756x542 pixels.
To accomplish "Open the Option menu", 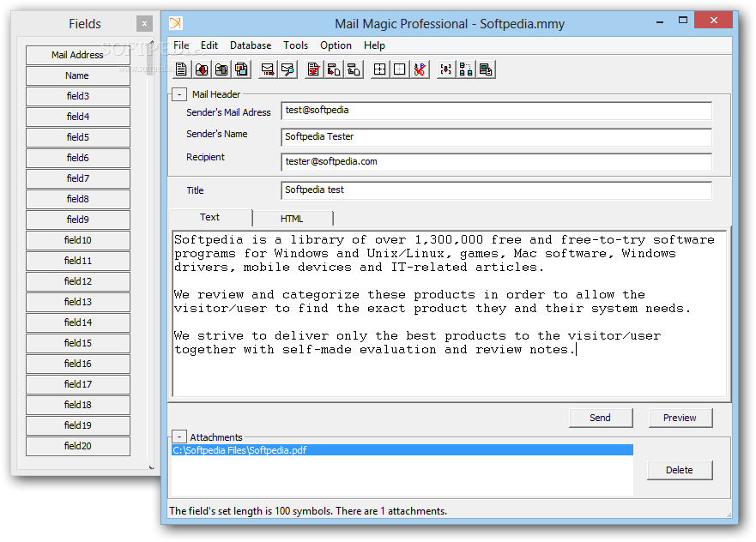I will [336, 45].
